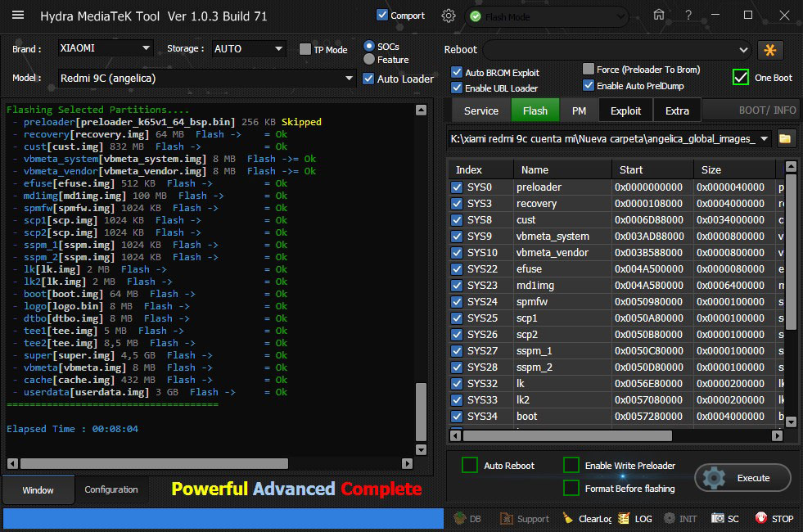Clear the log with ClearLog
The image size is (803, 532).
(587, 518)
